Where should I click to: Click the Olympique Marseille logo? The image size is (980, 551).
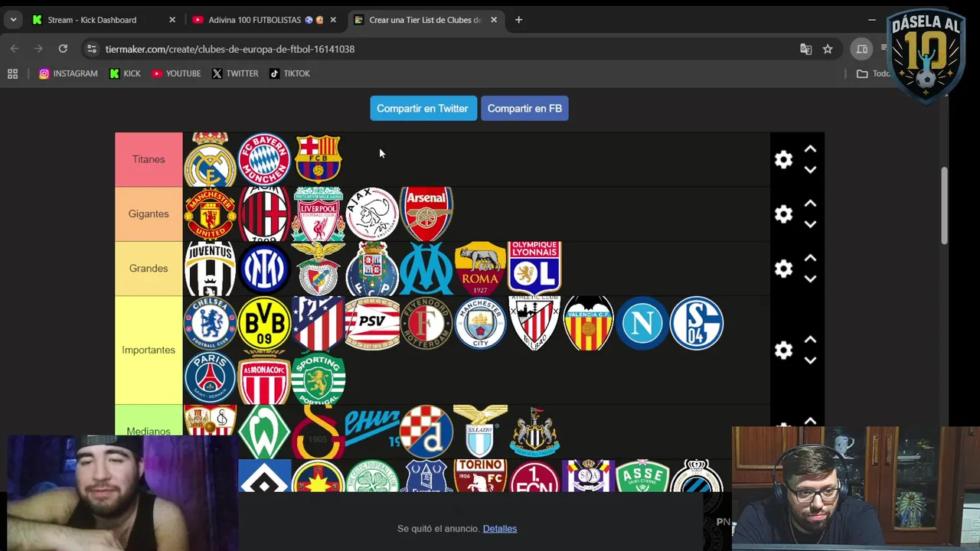[426, 268]
